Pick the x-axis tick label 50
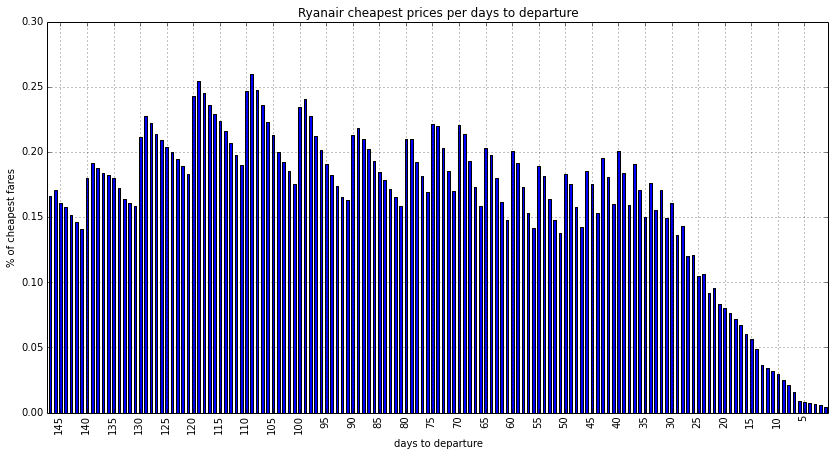This screenshot has width=835, height=456. click(564, 424)
